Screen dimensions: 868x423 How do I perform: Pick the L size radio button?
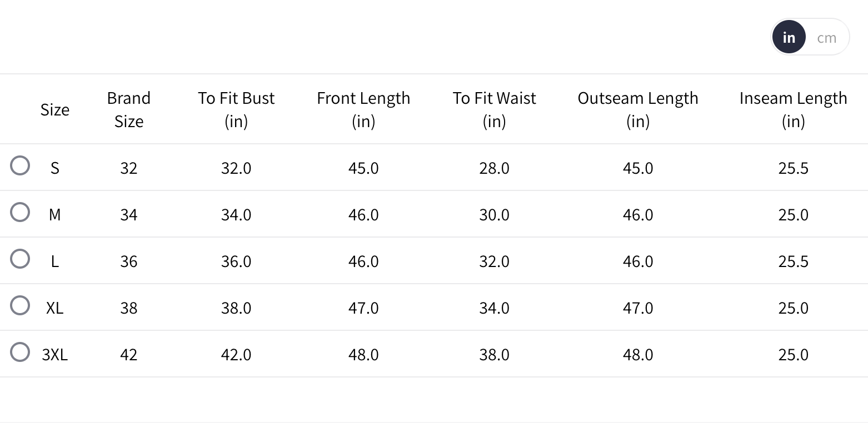click(20, 259)
